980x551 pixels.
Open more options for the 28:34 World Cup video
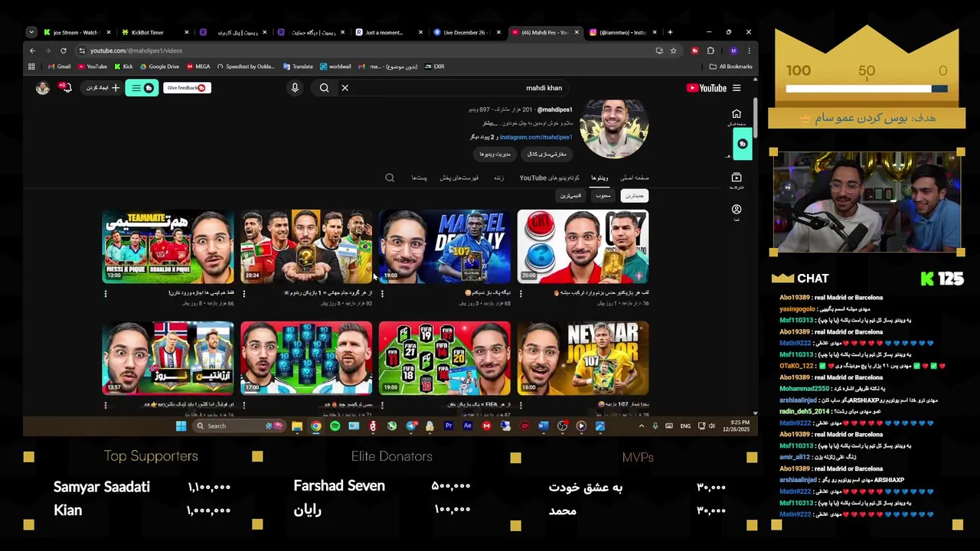244,294
